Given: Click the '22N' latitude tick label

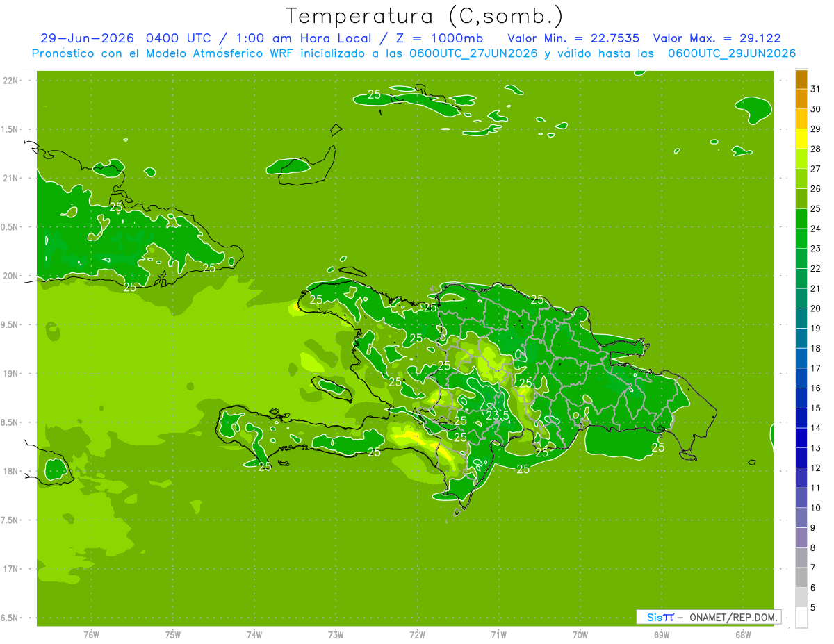Looking at the screenshot, I should click(10, 80).
